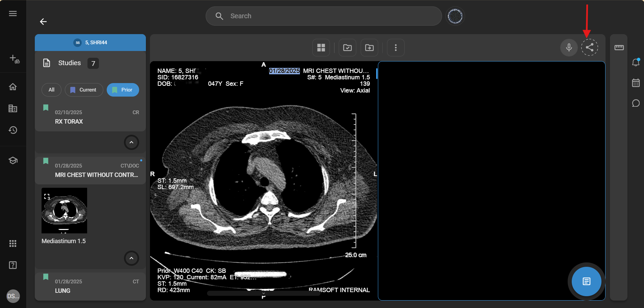The height and width of the screenshot is (308, 644).
Task: Collapse the RX TORAX study section
Action: pyautogui.click(x=131, y=143)
